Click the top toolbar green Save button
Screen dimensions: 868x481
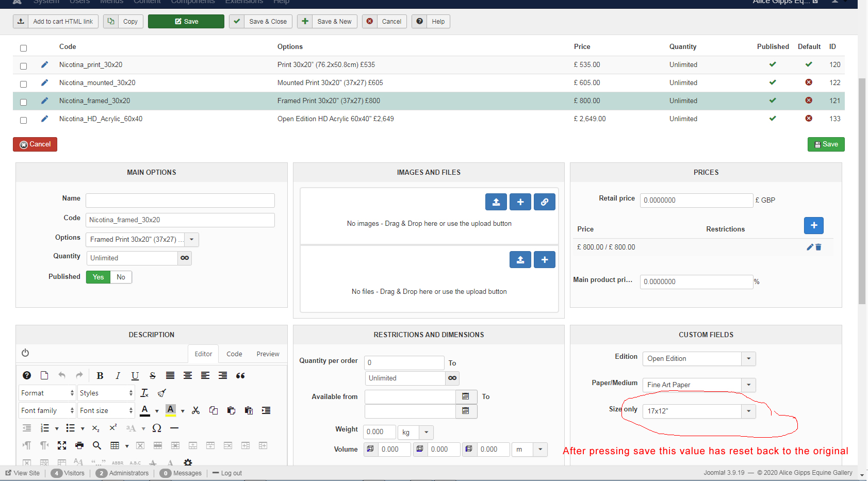(186, 21)
